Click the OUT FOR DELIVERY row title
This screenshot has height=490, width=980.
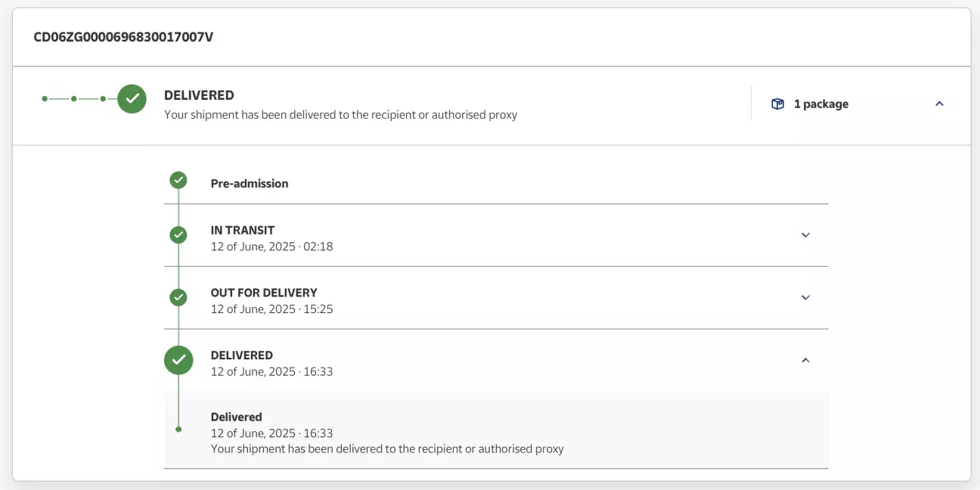tap(264, 293)
